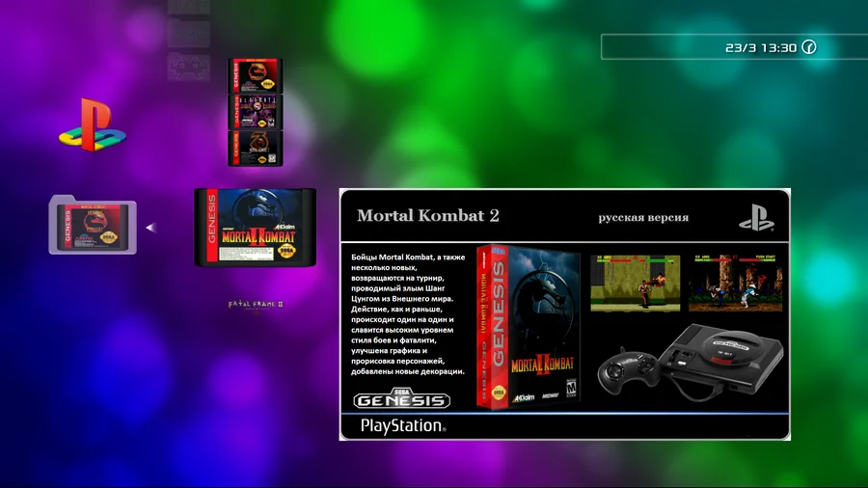Click the Sega Genesis logo in panel

[402, 400]
